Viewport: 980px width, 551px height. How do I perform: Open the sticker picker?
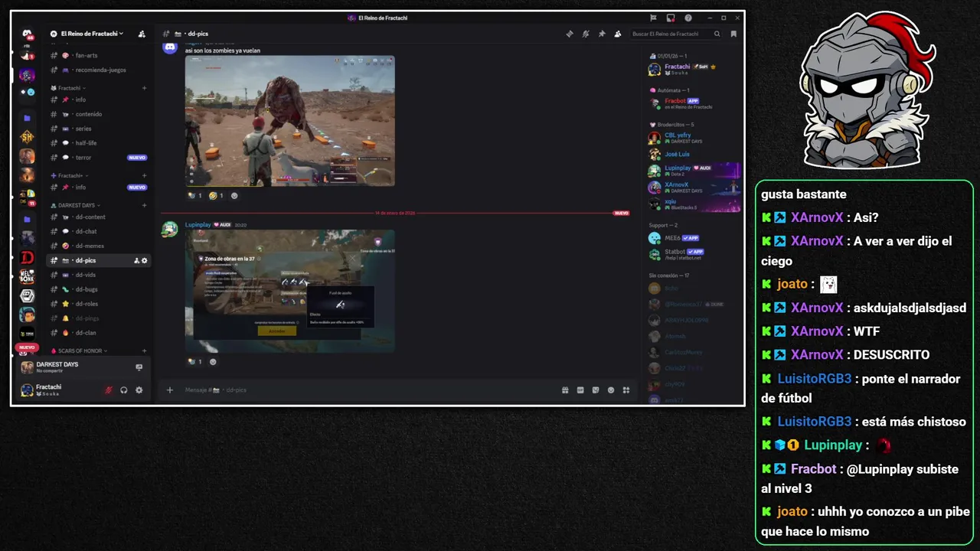click(595, 390)
